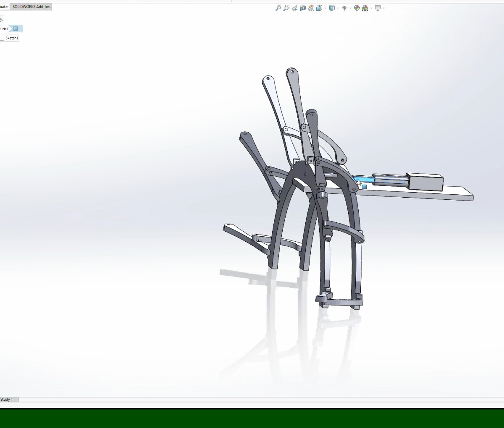Click the Dynamic Annotation Views icon
This screenshot has width=504, height=428.
click(x=311, y=8)
